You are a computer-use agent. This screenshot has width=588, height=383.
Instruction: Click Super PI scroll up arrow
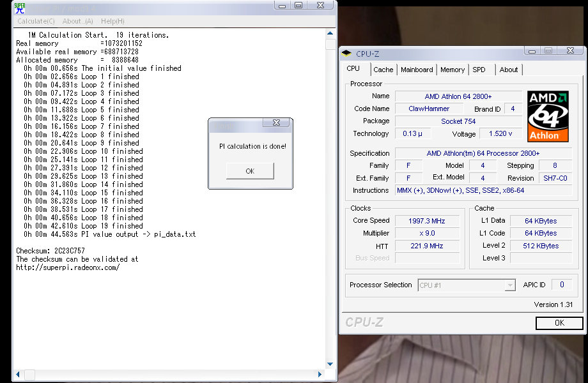point(330,33)
